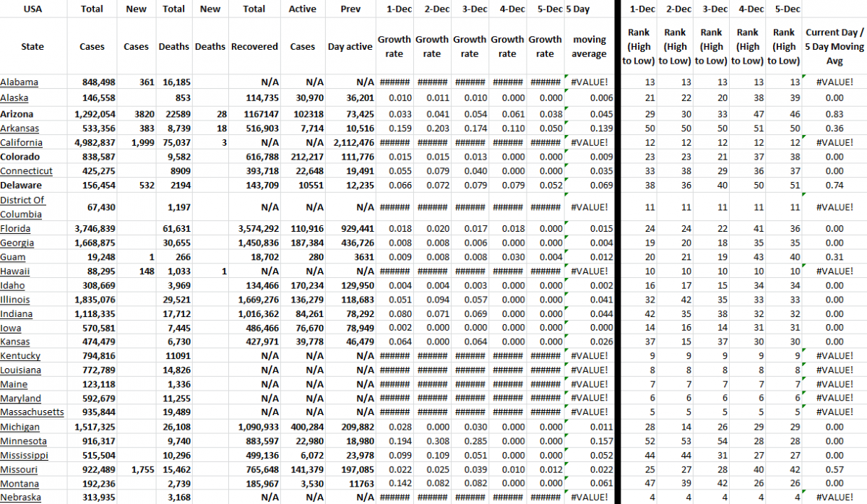Image resolution: width=867 pixels, height=504 pixels.
Task: Click Delaware's 0.74 ratio cell
Action: 834,185
